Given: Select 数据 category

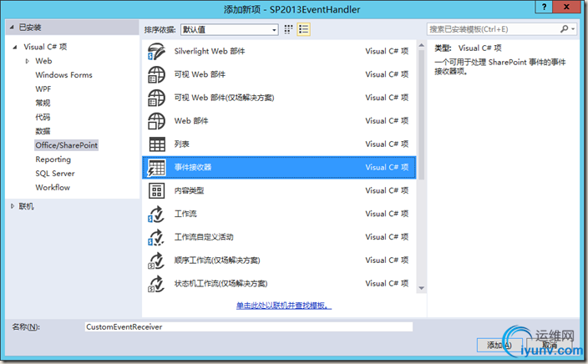Looking at the screenshot, I should (43, 131).
